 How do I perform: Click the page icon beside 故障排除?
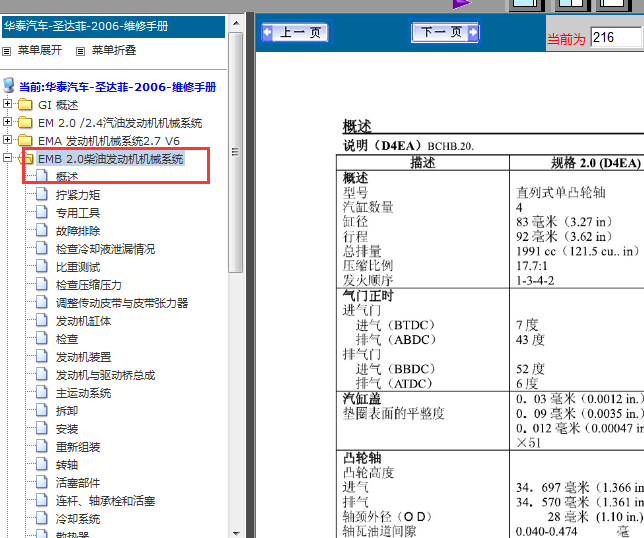pyautogui.click(x=41, y=230)
